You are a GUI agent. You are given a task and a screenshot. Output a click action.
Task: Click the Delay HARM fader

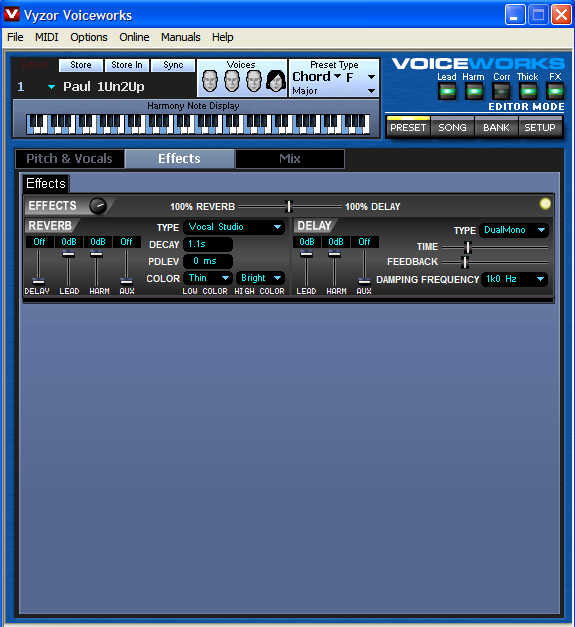(x=335, y=254)
